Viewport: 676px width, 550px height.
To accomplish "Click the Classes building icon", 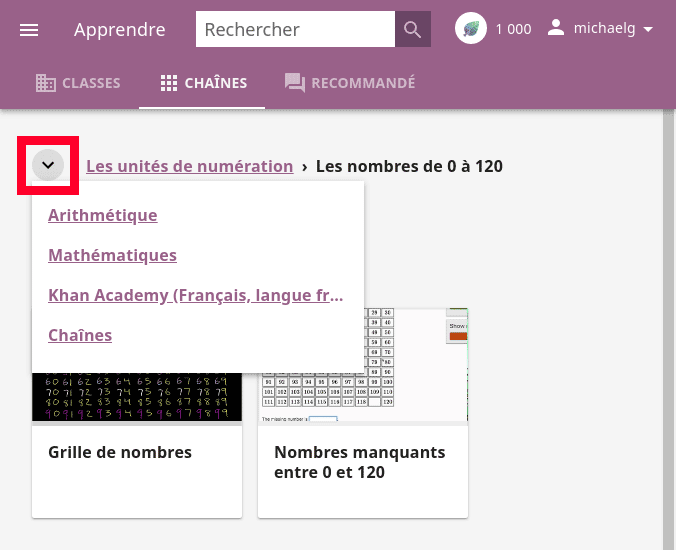I will (46, 83).
